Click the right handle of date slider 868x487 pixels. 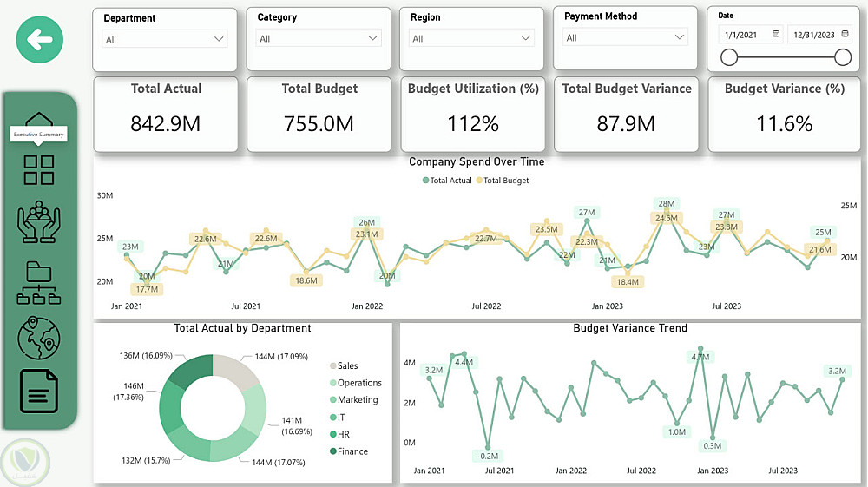[x=842, y=57]
